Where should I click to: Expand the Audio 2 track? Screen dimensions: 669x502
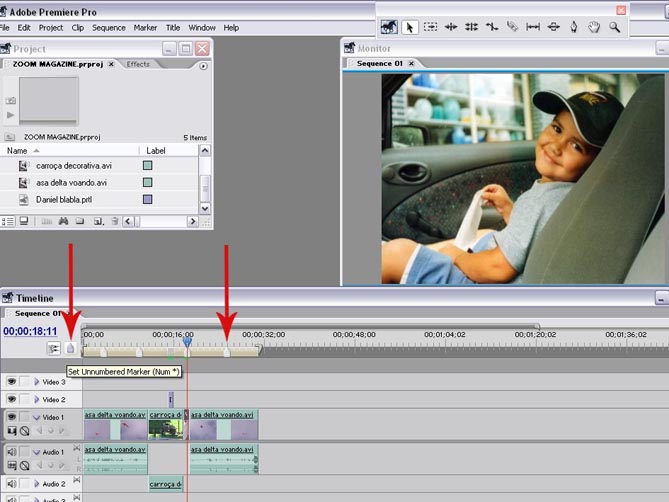pos(37,484)
